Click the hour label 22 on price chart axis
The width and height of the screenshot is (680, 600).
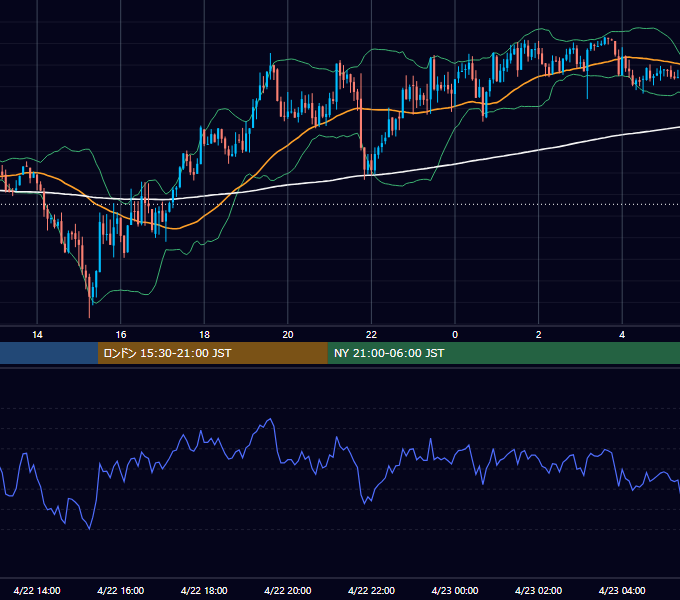[371, 335]
